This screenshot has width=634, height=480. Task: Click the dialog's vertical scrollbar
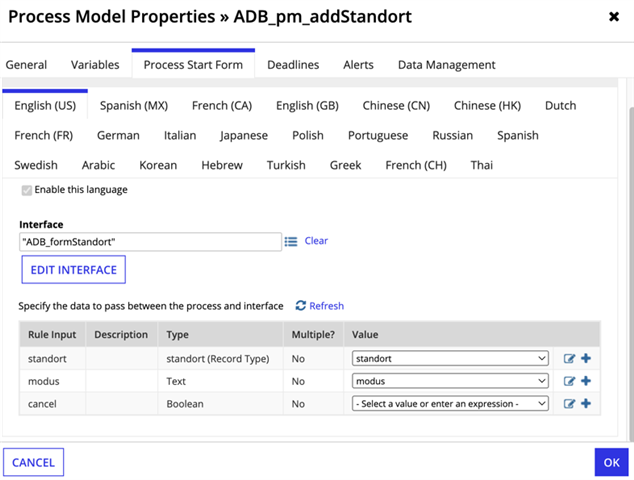click(x=631, y=275)
